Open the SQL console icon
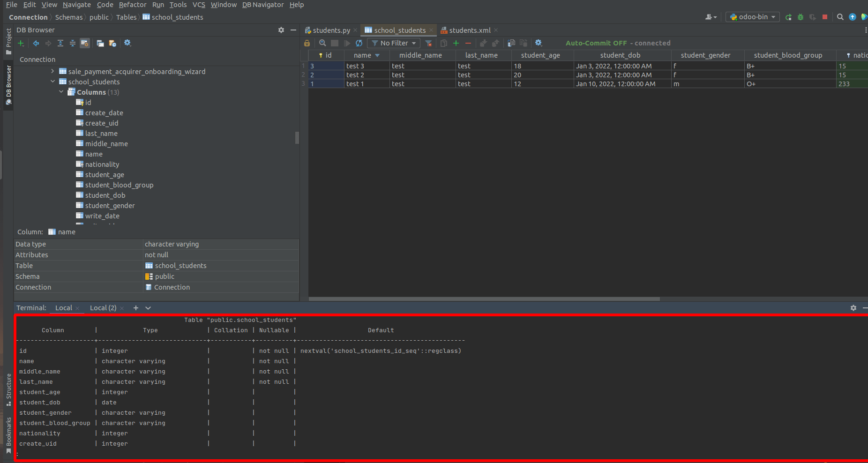This screenshot has width=868, height=463. click(x=100, y=43)
